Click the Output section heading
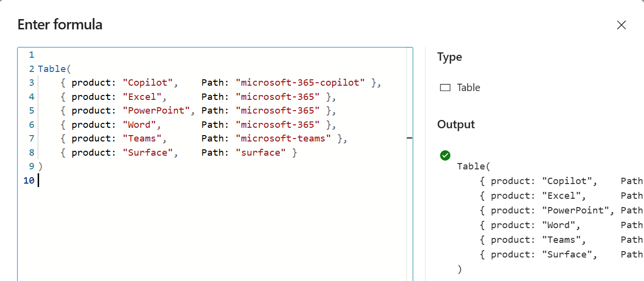 (x=456, y=124)
